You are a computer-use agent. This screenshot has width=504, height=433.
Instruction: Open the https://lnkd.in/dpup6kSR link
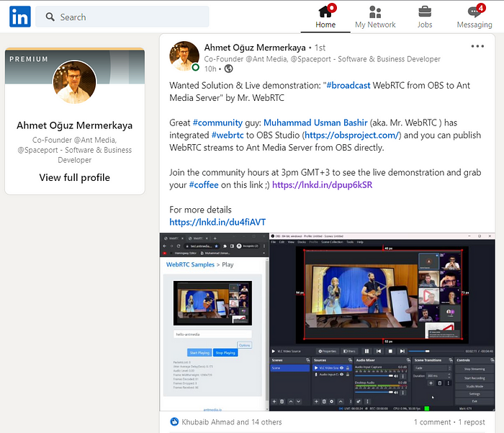point(322,185)
